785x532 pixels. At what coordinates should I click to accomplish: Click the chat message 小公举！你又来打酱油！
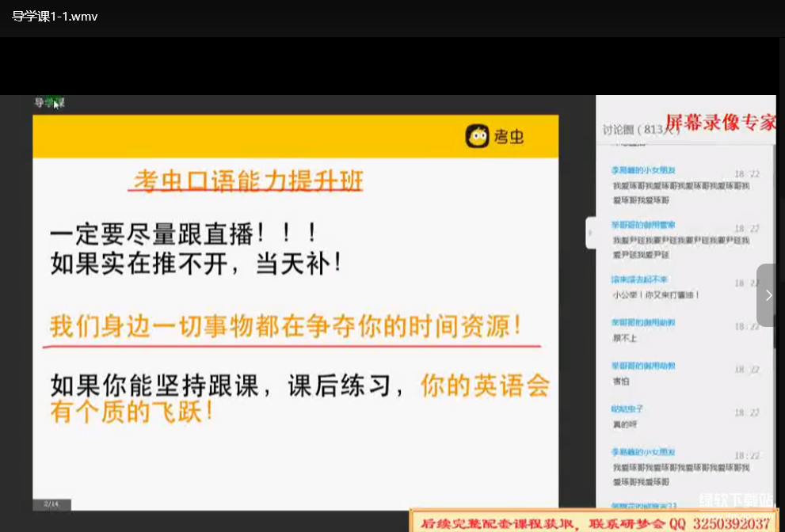(656, 294)
